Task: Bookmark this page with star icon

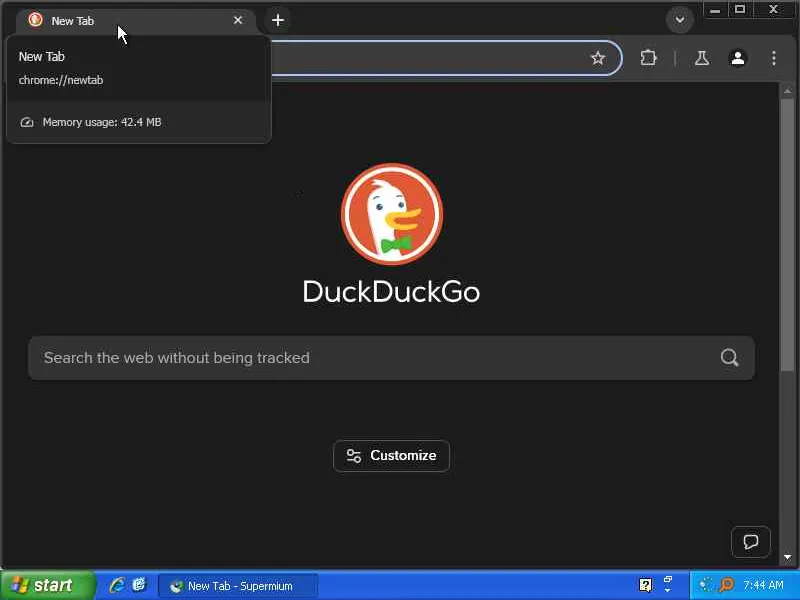Action: click(x=597, y=58)
